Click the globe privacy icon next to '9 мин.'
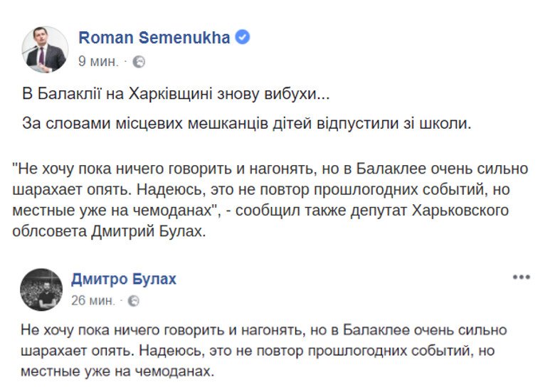555x392 pixels. coord(139,62)
